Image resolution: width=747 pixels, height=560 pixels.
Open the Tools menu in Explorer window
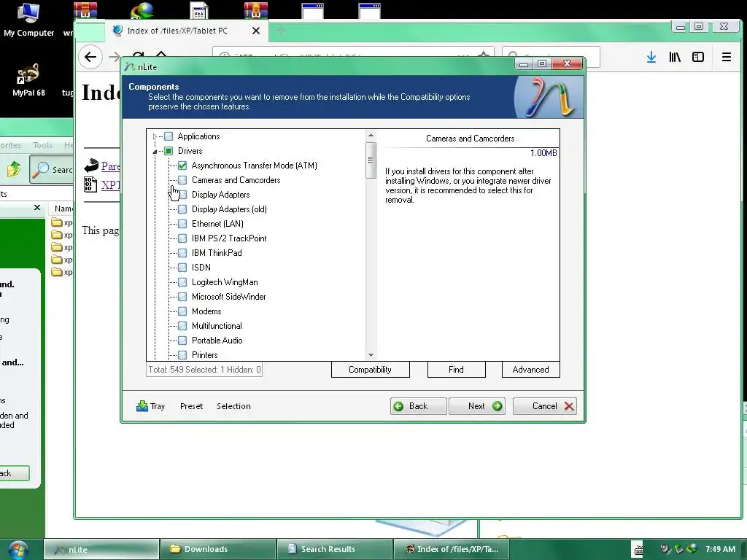click(x=42, y=145)
